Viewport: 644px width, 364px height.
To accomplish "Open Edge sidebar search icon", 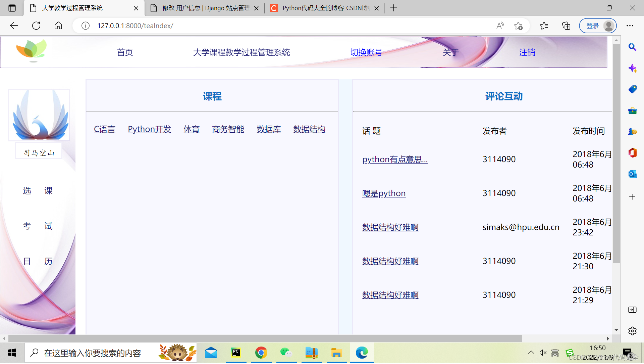I will coord(632,47).
